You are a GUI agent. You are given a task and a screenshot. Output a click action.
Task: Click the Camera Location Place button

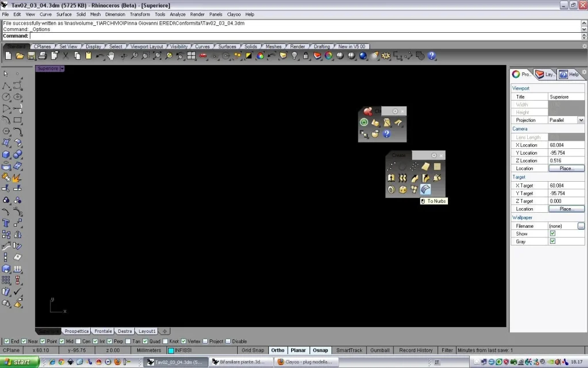566,168
